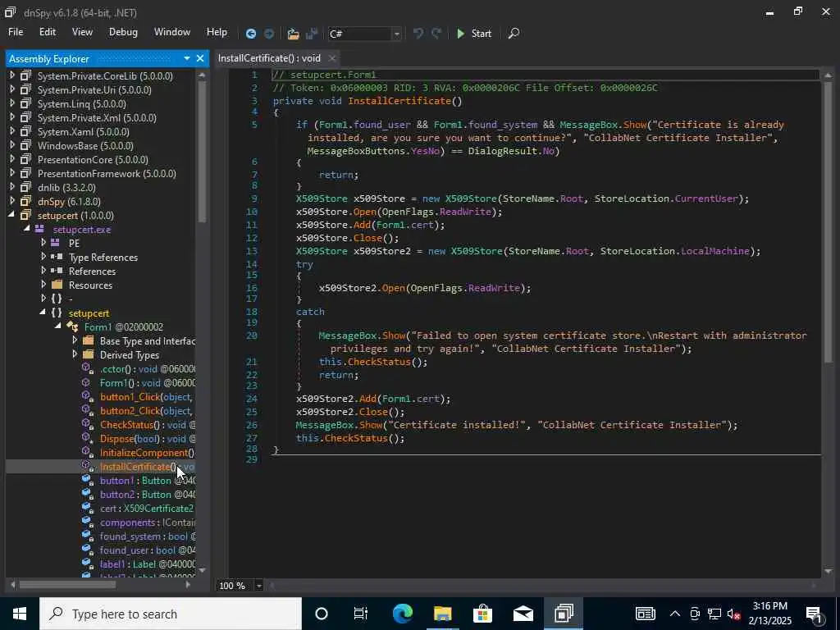Collapse the Form1 class node
840x630 pixels.
click(x=58, y=326)
